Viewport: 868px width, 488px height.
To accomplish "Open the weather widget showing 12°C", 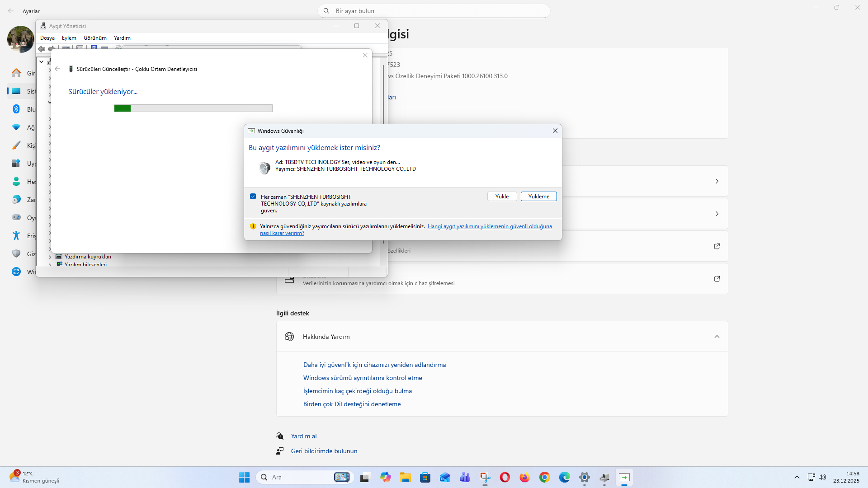I will point(34,477).
